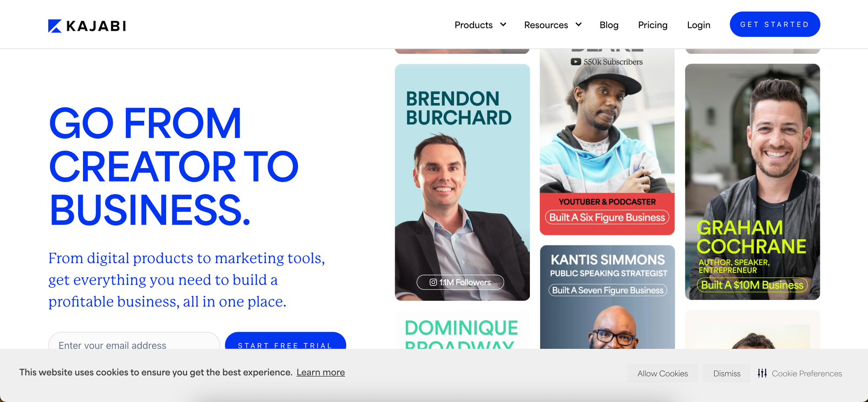Click the '550k Subscribers' label
The height and width of the screenshot is (402, 868).
coord(613,62)
